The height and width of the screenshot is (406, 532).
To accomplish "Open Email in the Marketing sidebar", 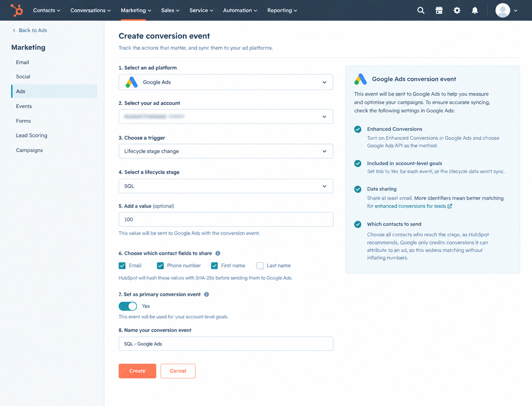I will tap(23, 62).
